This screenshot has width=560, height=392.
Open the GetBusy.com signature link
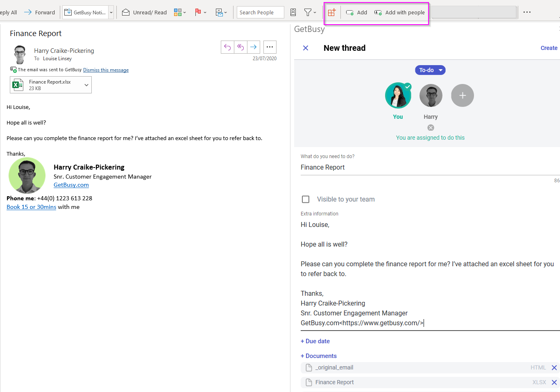(x=71, y=185)
